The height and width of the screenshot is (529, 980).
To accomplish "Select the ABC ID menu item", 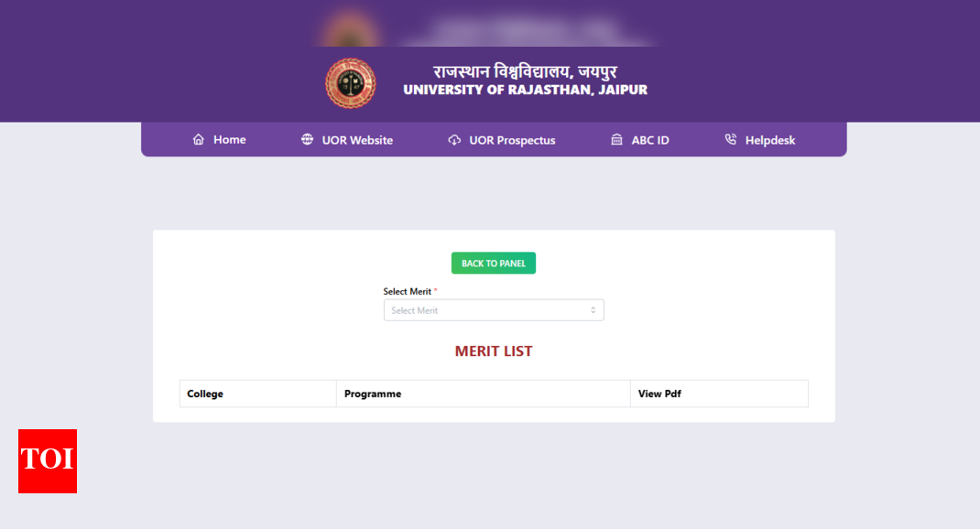I will (x=650, y=140).
